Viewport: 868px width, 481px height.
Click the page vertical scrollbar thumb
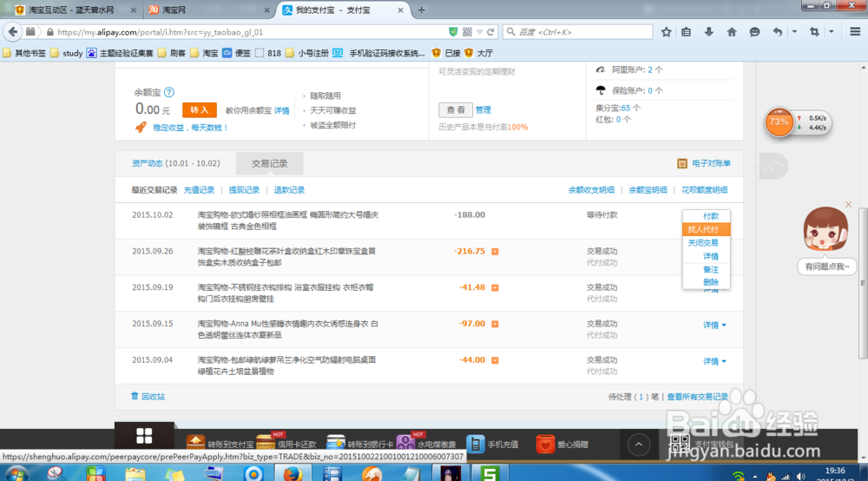[x=863, y=282]
